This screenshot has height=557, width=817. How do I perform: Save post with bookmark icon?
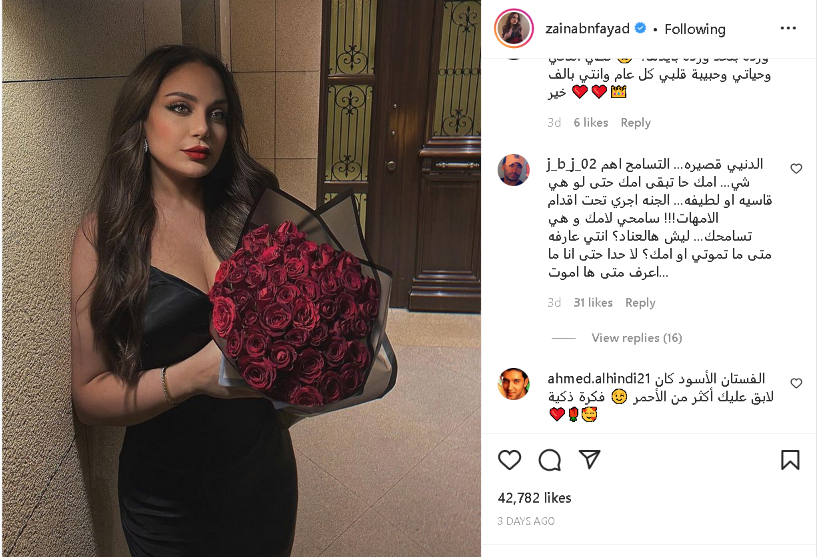click(x=790, y=460)
